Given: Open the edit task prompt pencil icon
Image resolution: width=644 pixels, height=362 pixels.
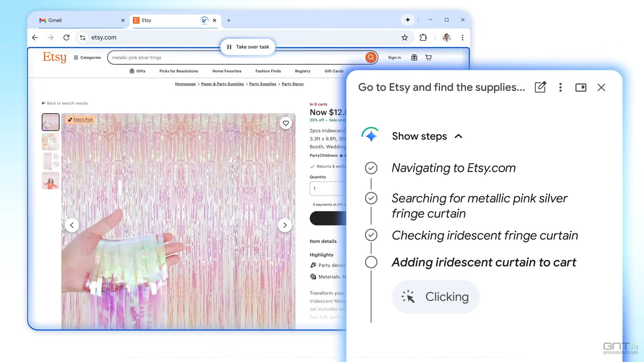Looking at the screenshot, I should [x=540, y=87].
